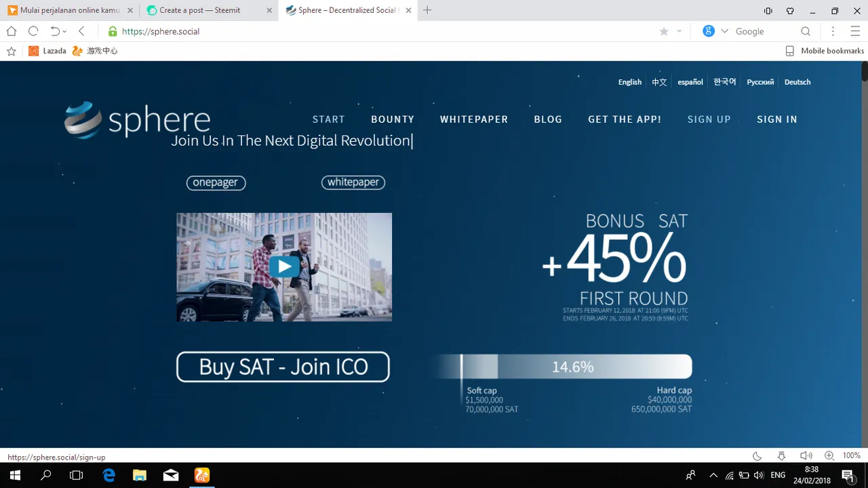The width and height of the screenshot is (868, 488).
Task: Open restore closed-tabs dropdown arrow
Action: pos(64,32)
